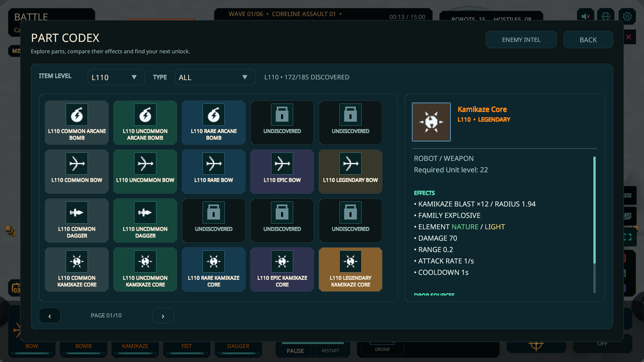Viewport: 644px width, 362px height.
Task: Close the panel with the red X
Action: tap(629, 37)
